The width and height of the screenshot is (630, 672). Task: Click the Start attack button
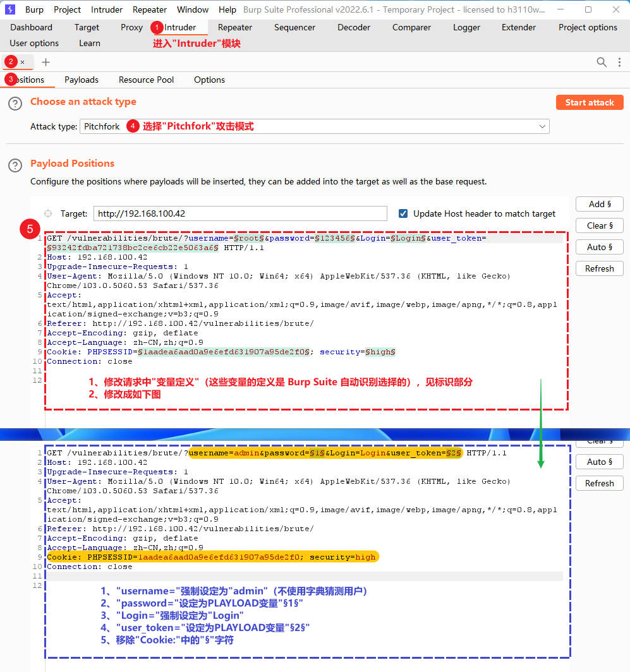coord(590,102)
